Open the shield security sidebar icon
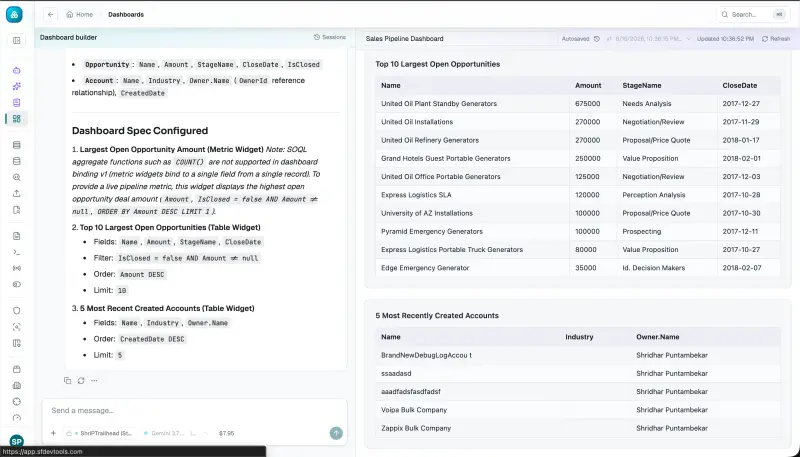Image resolution: width=800 pixels, height=457 pixels. point(17,311)
